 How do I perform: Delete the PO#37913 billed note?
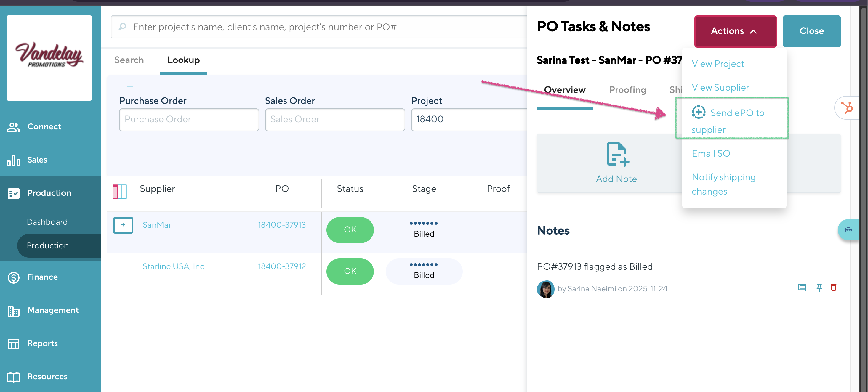(834, 287)
